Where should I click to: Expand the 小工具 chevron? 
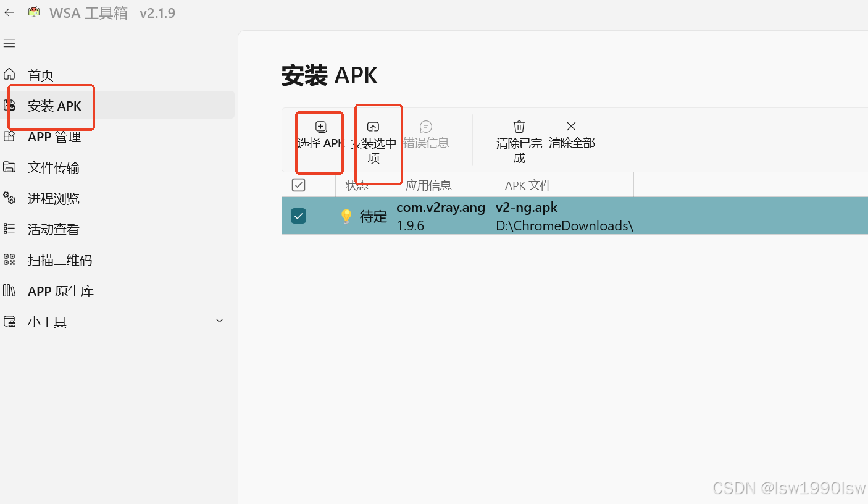point(219,321)
